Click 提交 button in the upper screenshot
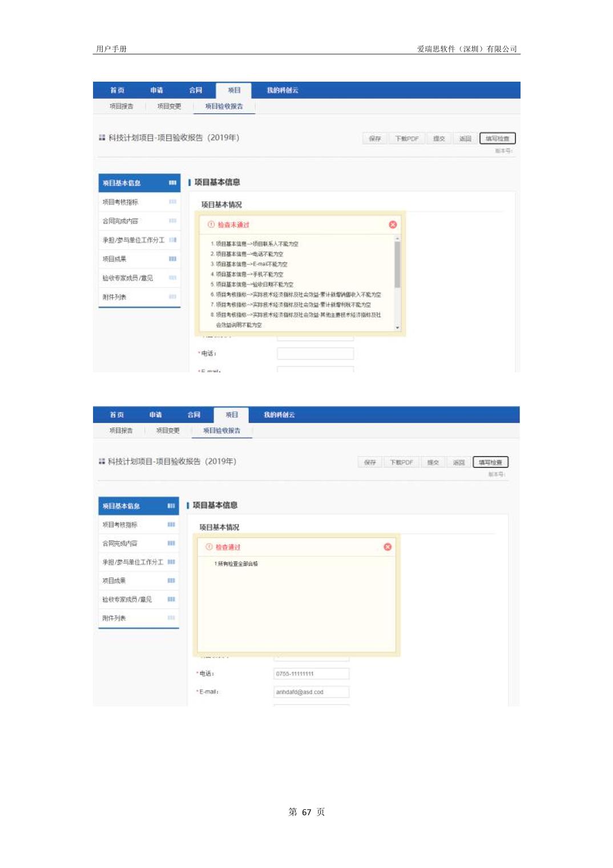The width and height of the screenshot is (613, 868). pyautogui.click(x=438, y=139)
